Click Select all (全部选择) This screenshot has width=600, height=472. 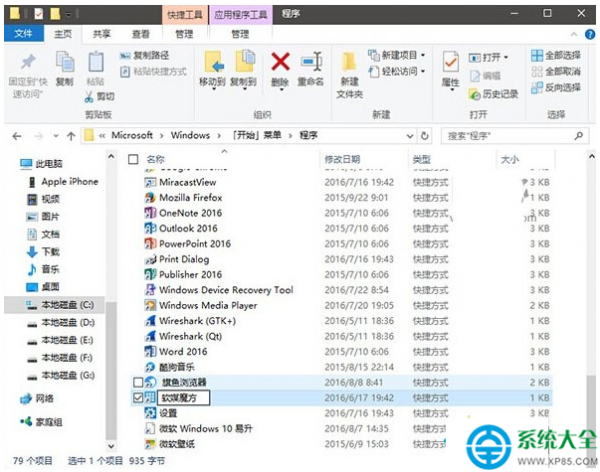(556, 56)
